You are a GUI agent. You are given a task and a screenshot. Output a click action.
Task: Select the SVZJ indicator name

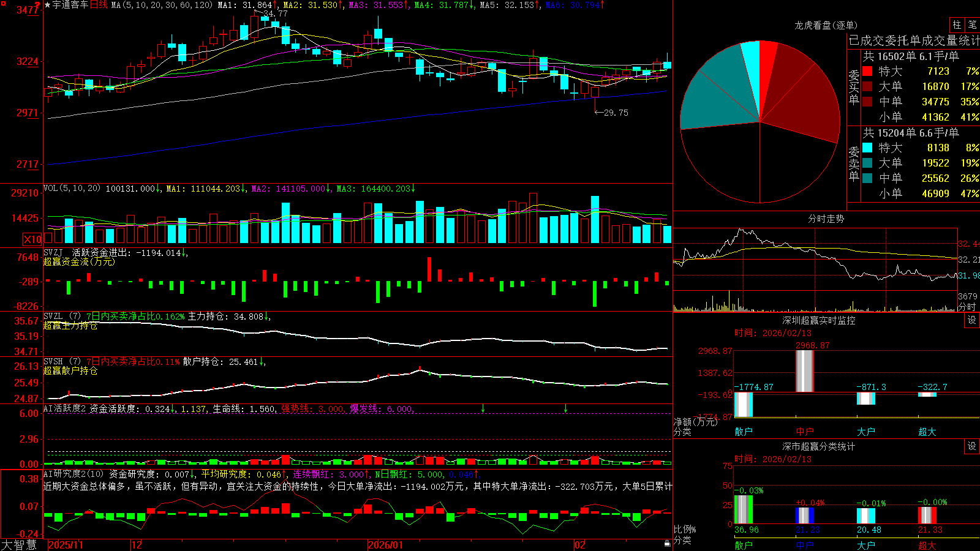[x=53, y=252]
